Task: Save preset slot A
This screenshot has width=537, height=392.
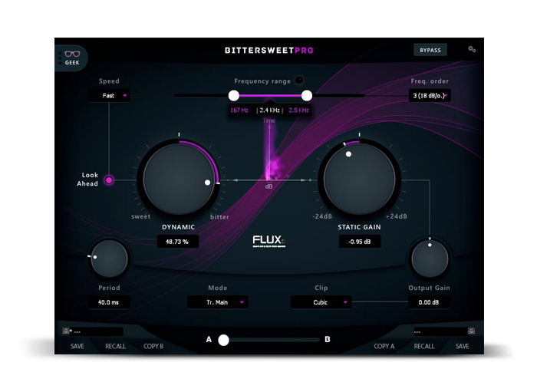Action: click(x=77, y=346)
